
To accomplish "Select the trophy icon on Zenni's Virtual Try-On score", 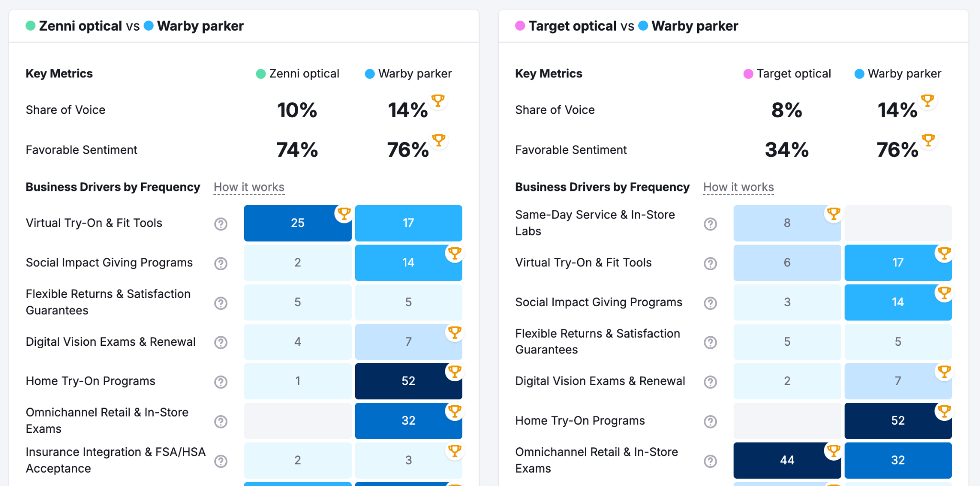I will click(344, 213).
